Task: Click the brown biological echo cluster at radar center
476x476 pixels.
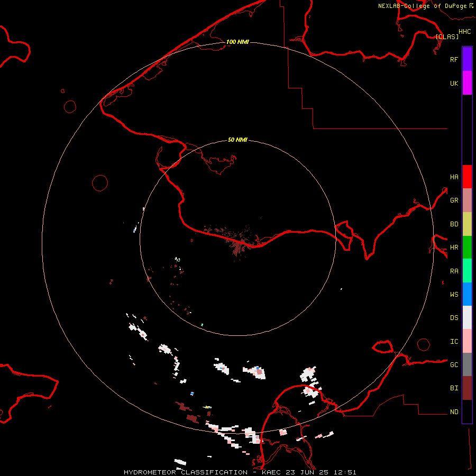Action: click(240, 244)
